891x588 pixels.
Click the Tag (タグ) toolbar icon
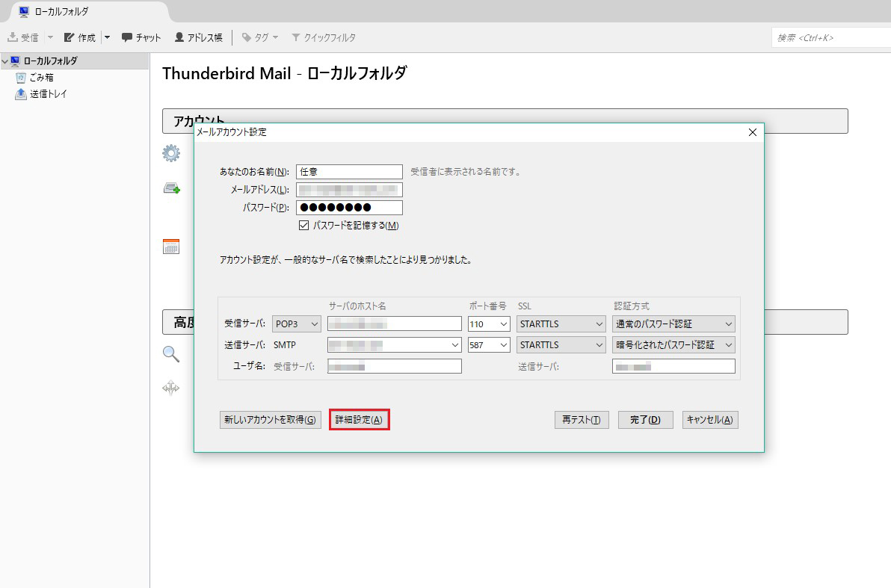(x=247, y=37)
